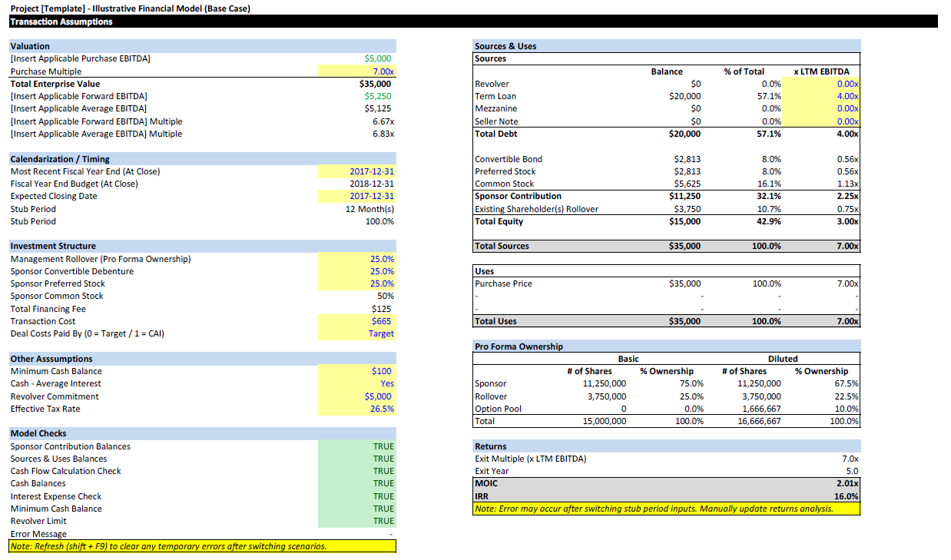Click the Sponsor Common Stock 50% cell
This screenshot has height=560, width=951.
(x=385, y=296)
